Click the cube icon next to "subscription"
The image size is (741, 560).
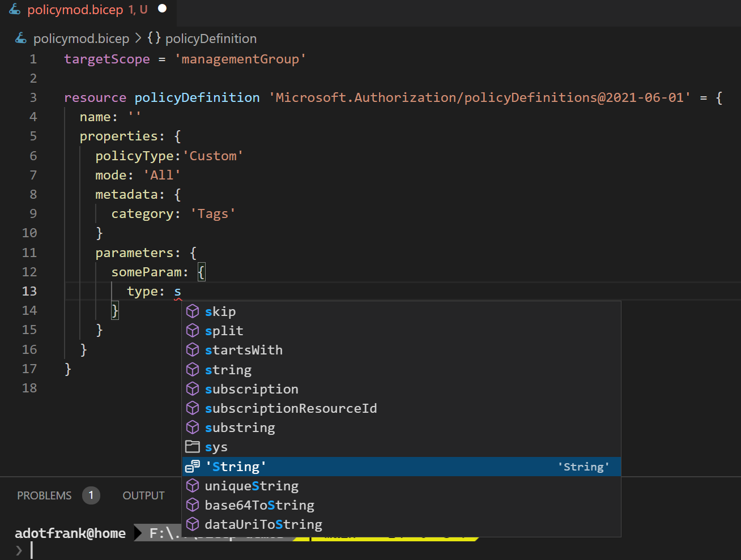(x=193, y=389)
